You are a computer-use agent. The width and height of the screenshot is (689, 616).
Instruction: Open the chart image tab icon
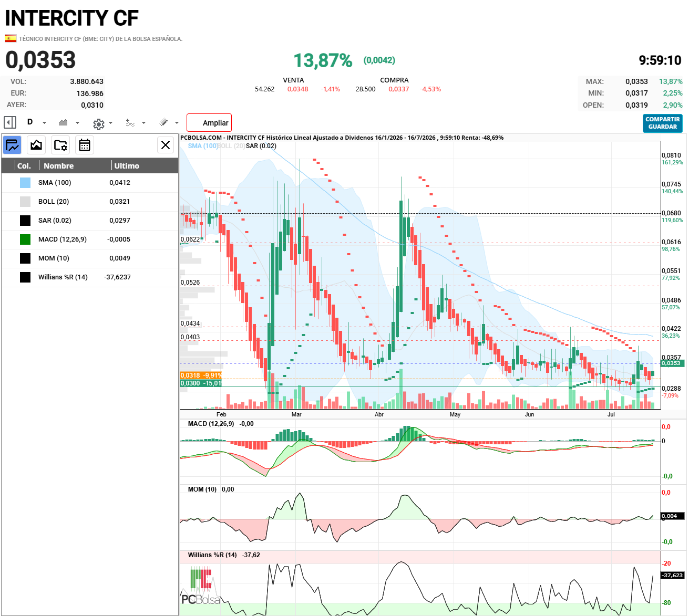click(x=36, y=145)
